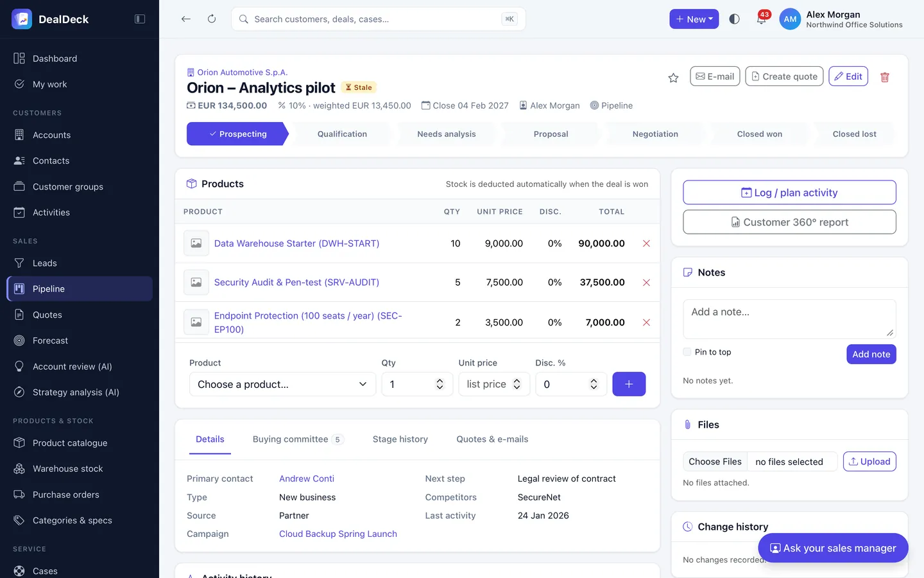
Task: Mark the deal as Closed won
Action: pos(759,134)
